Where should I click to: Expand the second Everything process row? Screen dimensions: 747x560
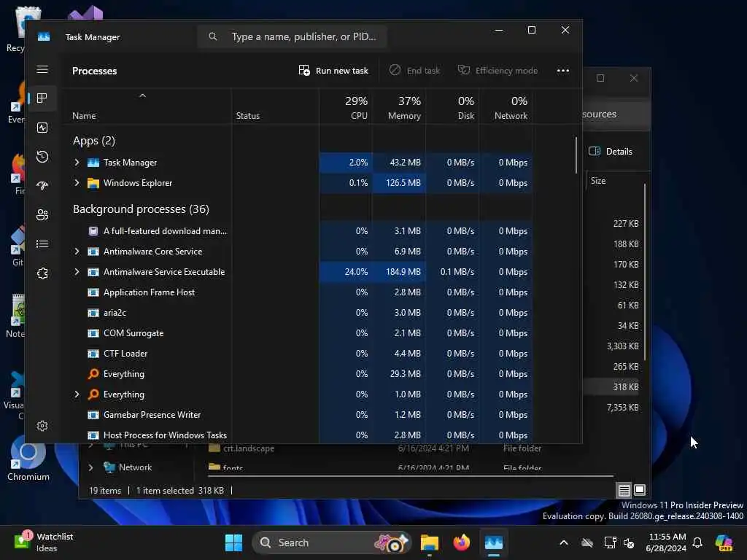(77, 394)
